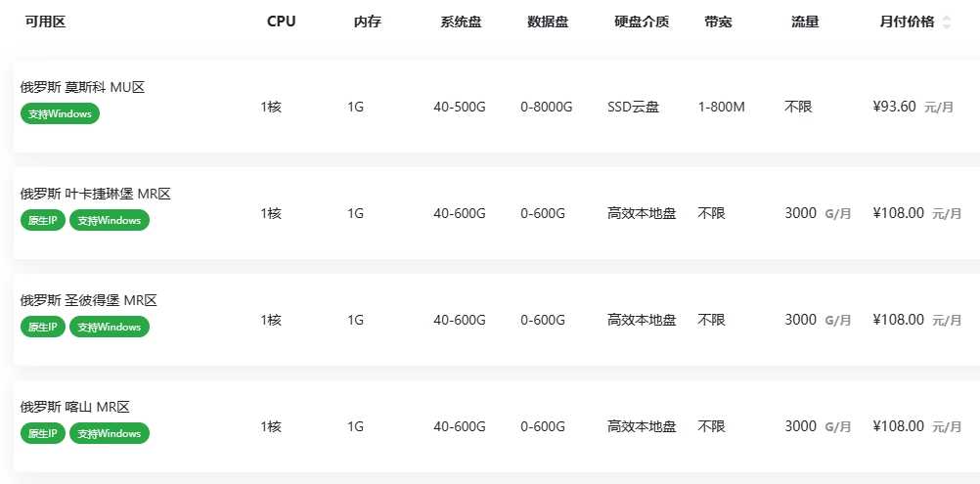Click the 流量 column header
Screen dimensions: 980x484
[x=805, y=22]
